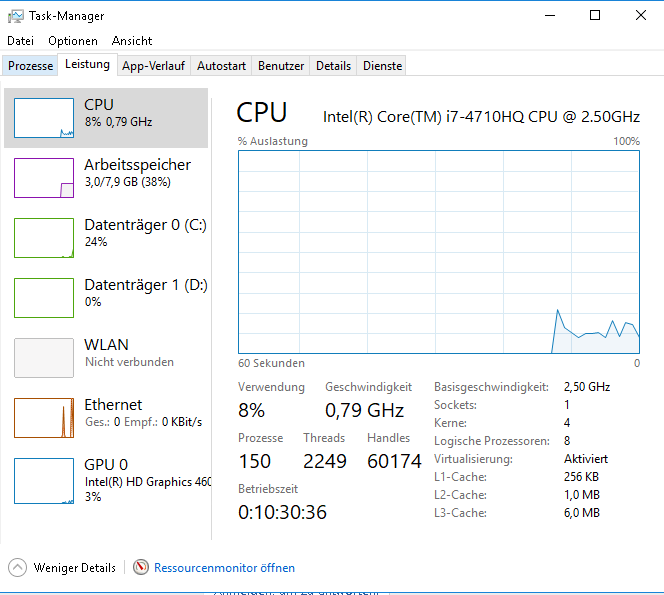Minimize the Task-Manager window
The width and height of the screenshot is (664, 595).
click(x=550, y=16)
